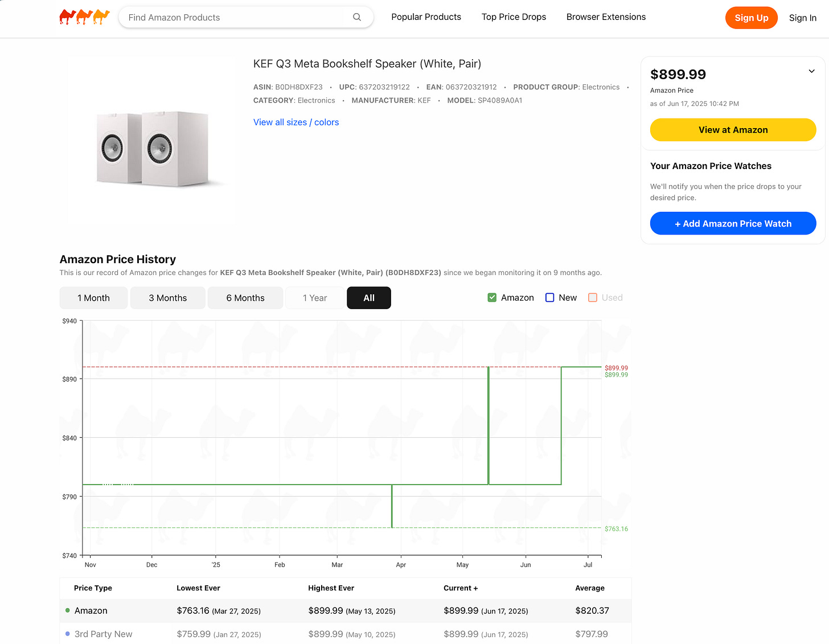
Task: Click the green dot beside Amazon row
Action: tap(68, 610)
